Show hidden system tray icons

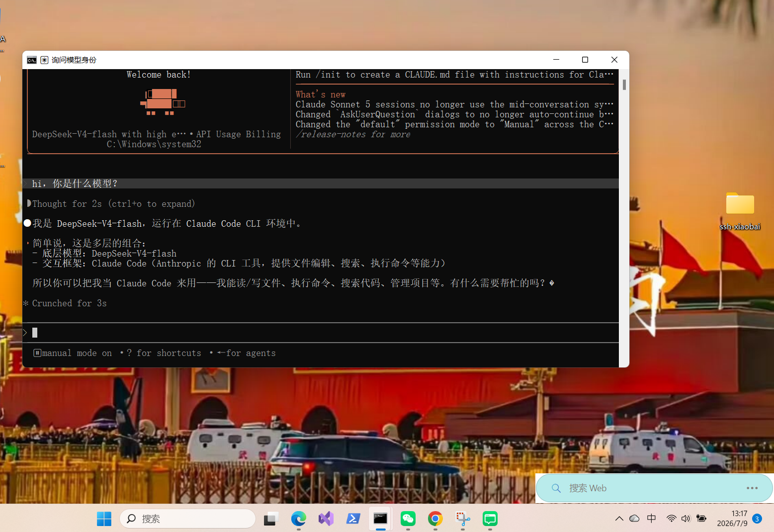pos(619,519)
